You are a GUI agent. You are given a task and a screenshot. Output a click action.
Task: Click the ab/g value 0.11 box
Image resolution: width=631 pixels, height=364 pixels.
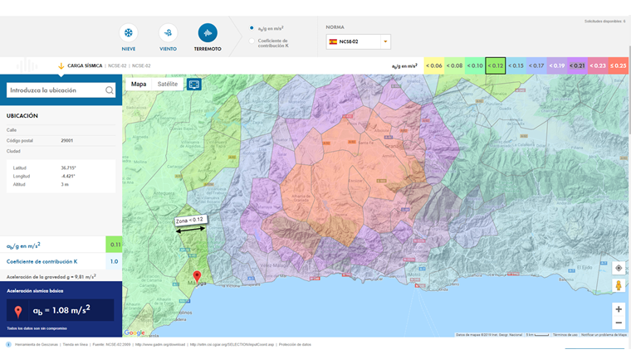pyautogui.click(x=114, y=245)
